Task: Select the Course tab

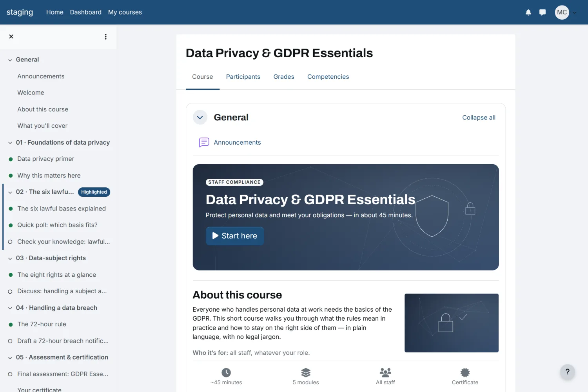Action: point(203,77)
